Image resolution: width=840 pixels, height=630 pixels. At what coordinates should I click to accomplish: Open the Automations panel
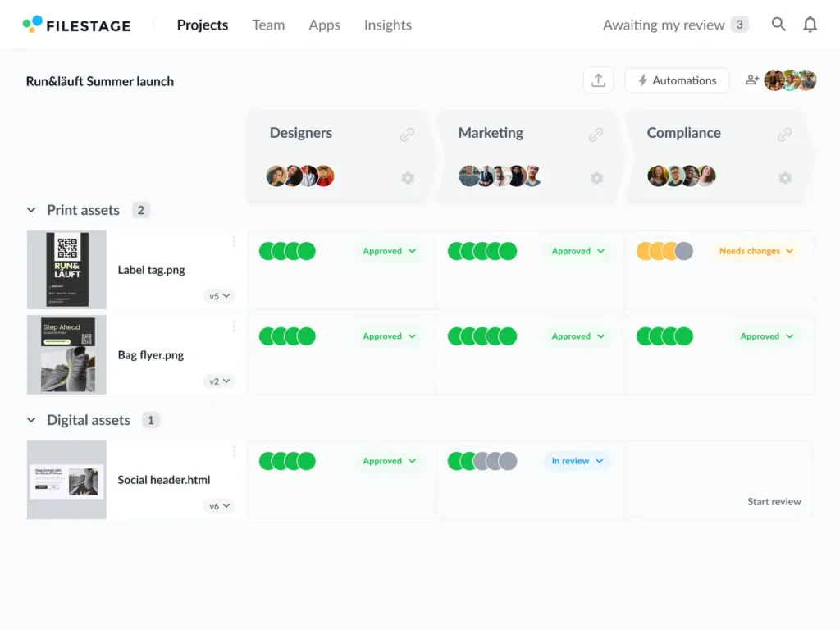[x=677, y=80]
